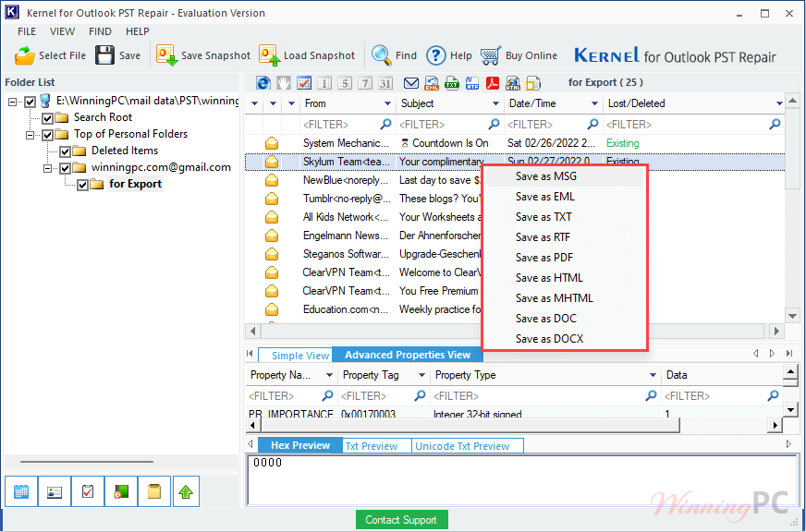Open the HELP menu
Viewport: 806px width, 532px height.
tap(137, 31)
